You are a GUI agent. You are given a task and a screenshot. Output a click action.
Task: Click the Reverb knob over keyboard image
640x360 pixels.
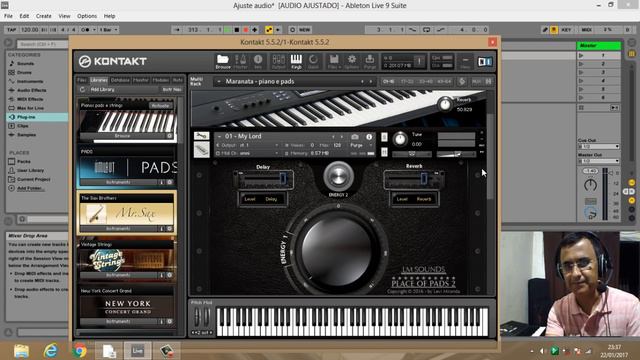[x=445, y=104]
